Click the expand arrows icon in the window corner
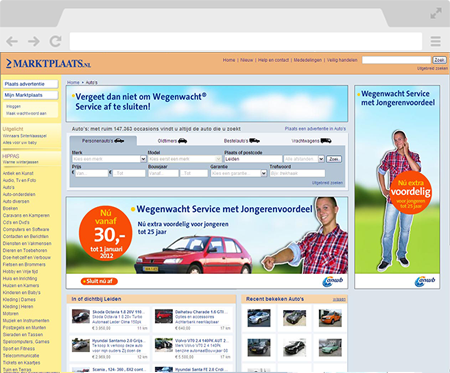Image resolution: width=450 pixels, height=373 pixels. point(436,14)
